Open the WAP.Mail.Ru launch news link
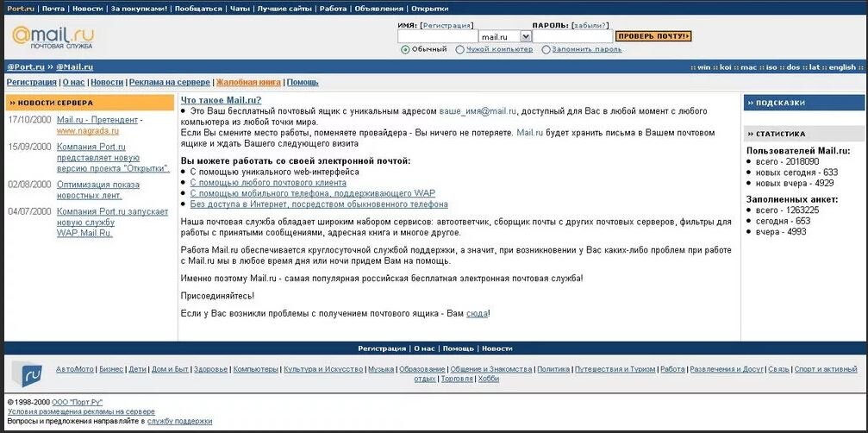This screenshot has height=433, width=868. [112, 222]
